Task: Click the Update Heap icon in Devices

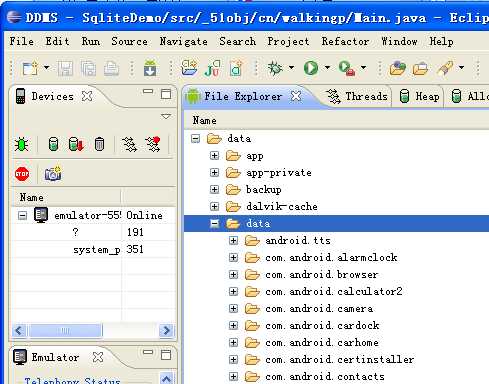Action: tap(53, 144)
